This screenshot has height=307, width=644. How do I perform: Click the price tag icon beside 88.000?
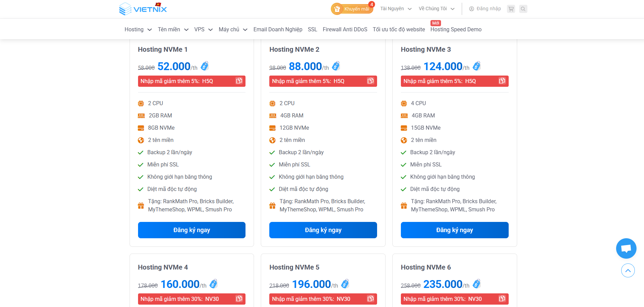[x=336, y=66]
